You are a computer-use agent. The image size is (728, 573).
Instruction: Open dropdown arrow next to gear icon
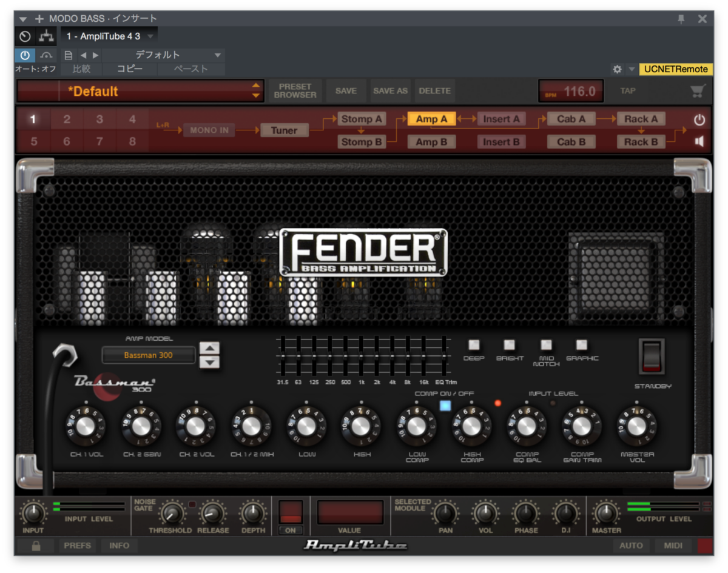631,69
